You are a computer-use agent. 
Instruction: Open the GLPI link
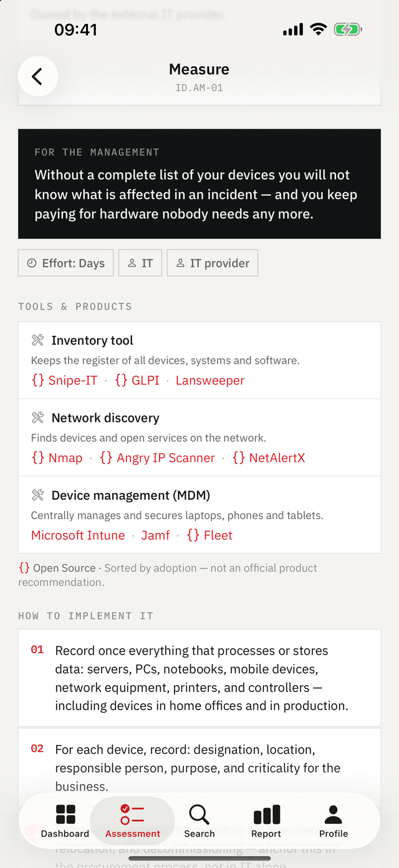pos(137,380)
